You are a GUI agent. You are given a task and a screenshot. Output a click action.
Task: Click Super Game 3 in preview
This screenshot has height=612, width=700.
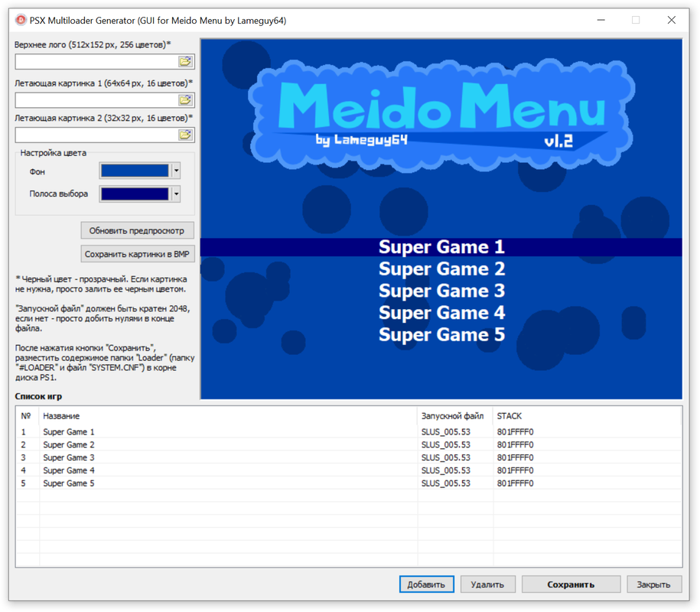pyautogui.click(x=441, y=291)
